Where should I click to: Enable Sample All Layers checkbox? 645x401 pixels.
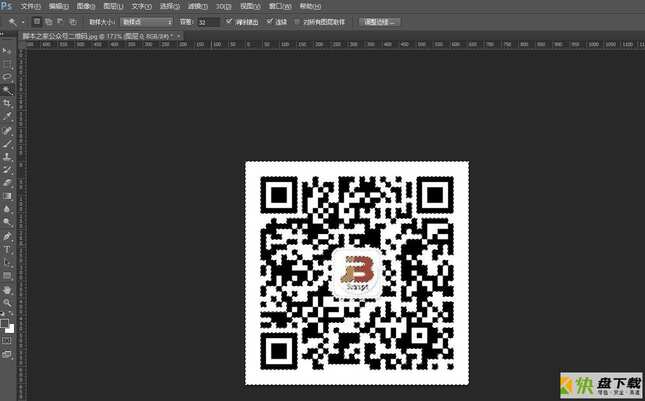tap(297, 22)
